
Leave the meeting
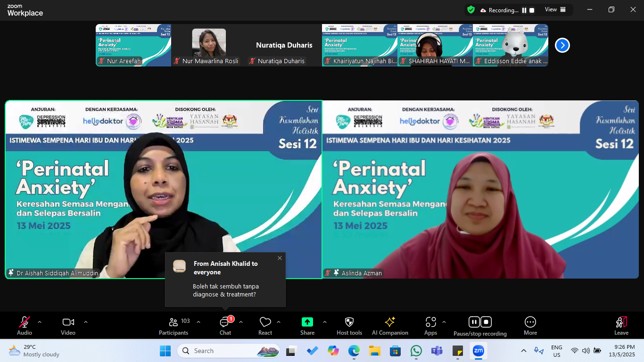pyautogui.click(x=621, y=326)
